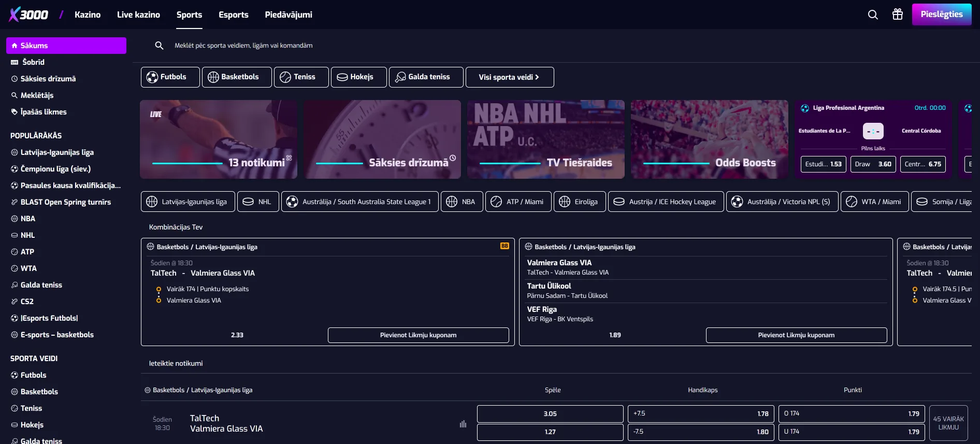Add 2.33 combo via Pievienot Likmju kuponam
This screenshot has width=980, height=444.
(418, 335)
